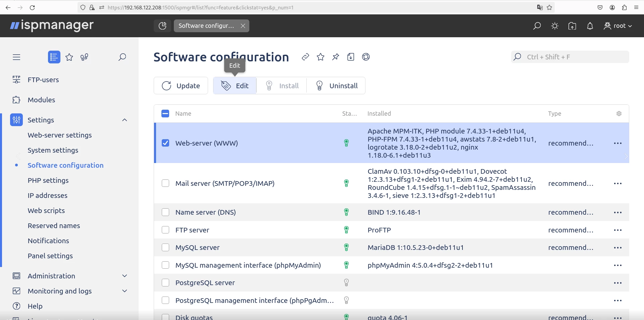Viewport: 644px width, 320px height.
Task: Check the Name server (DNS) checkbox
Action: click(165, 212)
